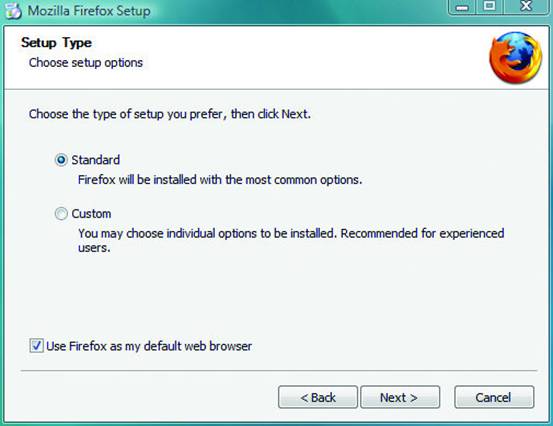Select the Standard radio button

(x=61, y=160)
